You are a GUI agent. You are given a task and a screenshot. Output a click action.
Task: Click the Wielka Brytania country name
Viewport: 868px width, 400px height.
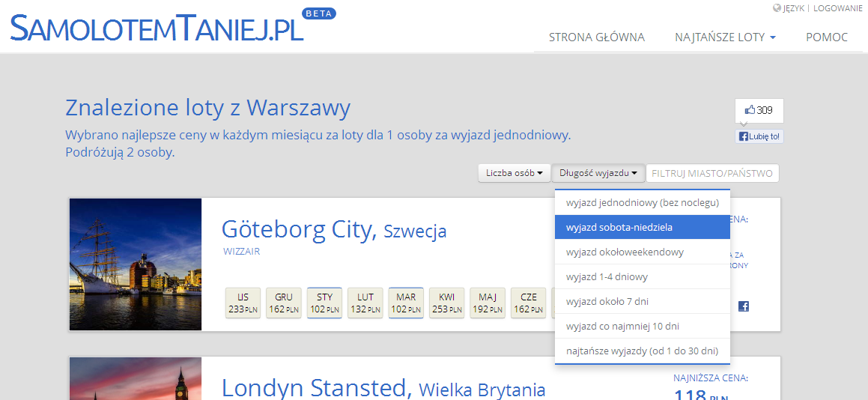click(482, 390)
